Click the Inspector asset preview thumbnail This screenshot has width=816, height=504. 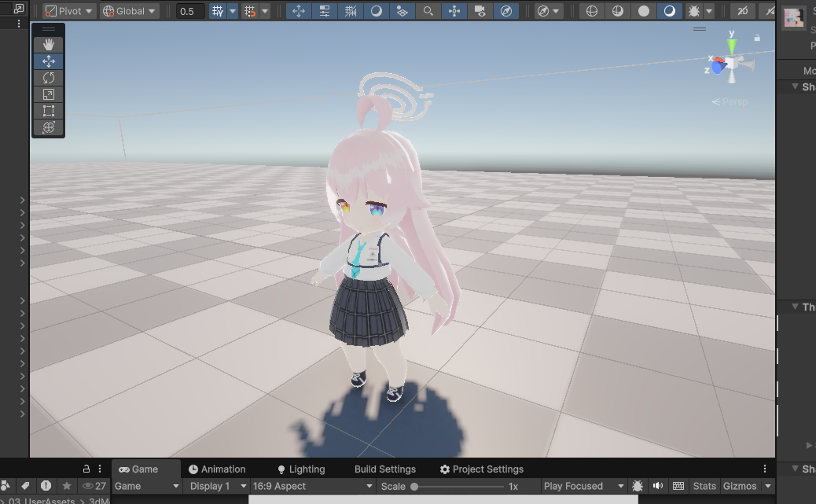[x=794, y=18]
